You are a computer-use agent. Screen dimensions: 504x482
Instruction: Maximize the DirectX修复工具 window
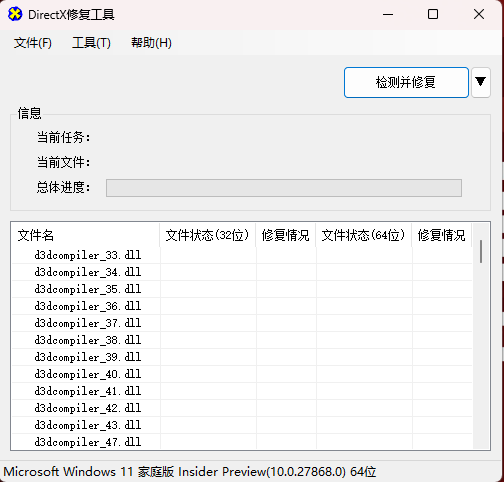pos(433,14)
